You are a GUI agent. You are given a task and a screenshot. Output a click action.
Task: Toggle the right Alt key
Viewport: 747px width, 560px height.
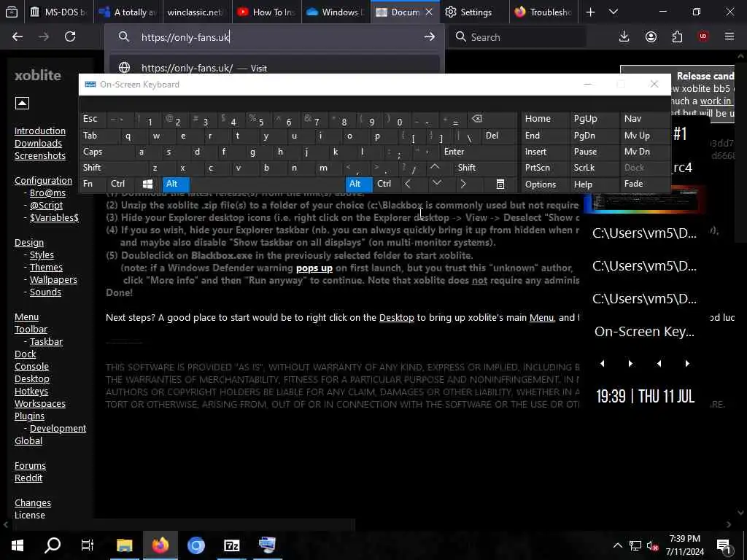click(x=359, y=184)
